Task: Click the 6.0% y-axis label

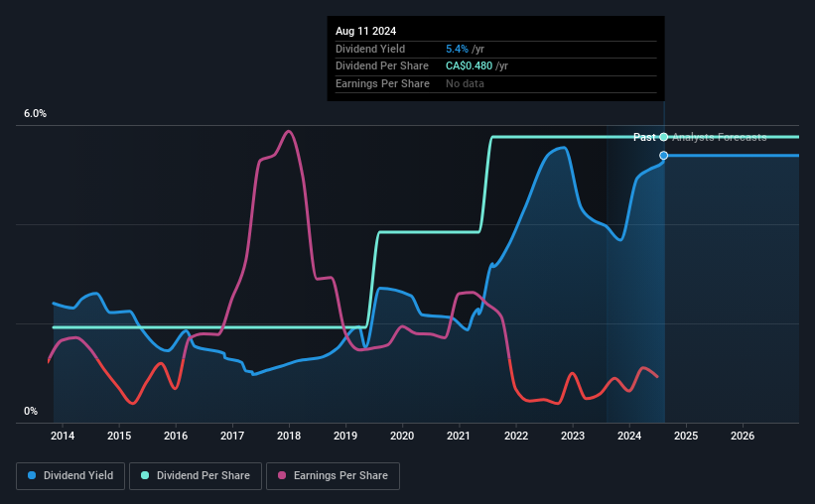Action: (x=36, y=114)
